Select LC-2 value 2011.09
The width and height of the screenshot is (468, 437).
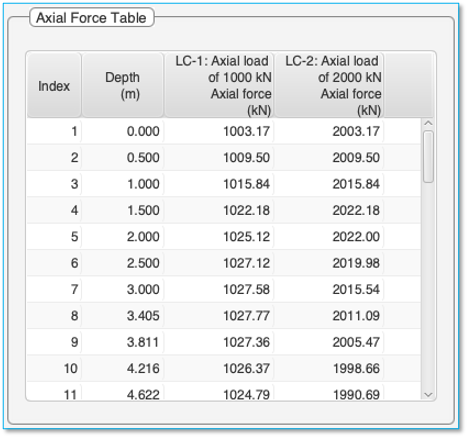click(x=329, y=316)
